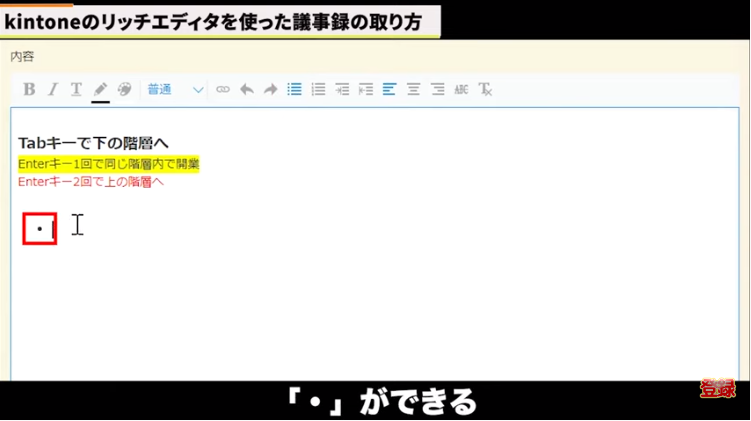Screen dimensions: 751x421
Task: Apply underline with the T icon
Action: [76, 90]
